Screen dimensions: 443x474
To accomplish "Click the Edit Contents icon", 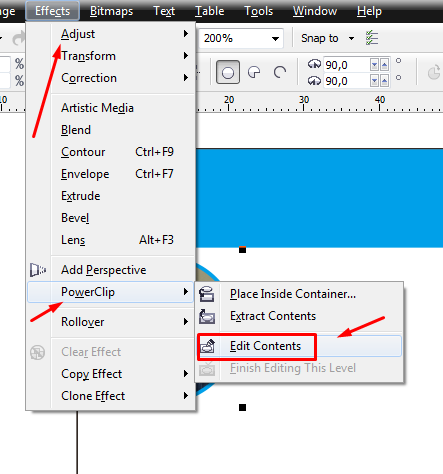I will (207, 346).
